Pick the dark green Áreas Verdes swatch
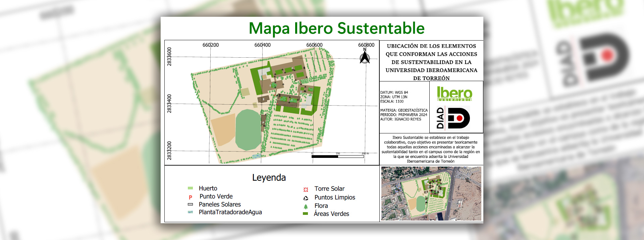Screen dimensions: 644x240 (x=306, y=214)
